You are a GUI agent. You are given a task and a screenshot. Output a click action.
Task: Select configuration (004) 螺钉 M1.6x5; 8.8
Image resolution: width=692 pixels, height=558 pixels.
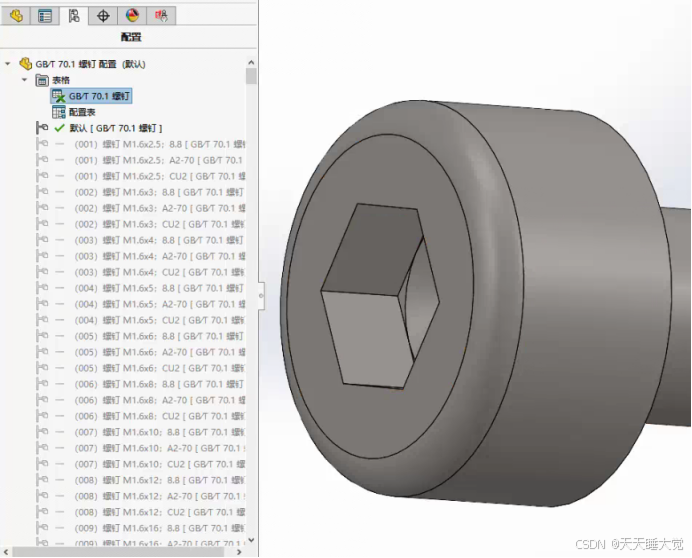coord(159,288)
